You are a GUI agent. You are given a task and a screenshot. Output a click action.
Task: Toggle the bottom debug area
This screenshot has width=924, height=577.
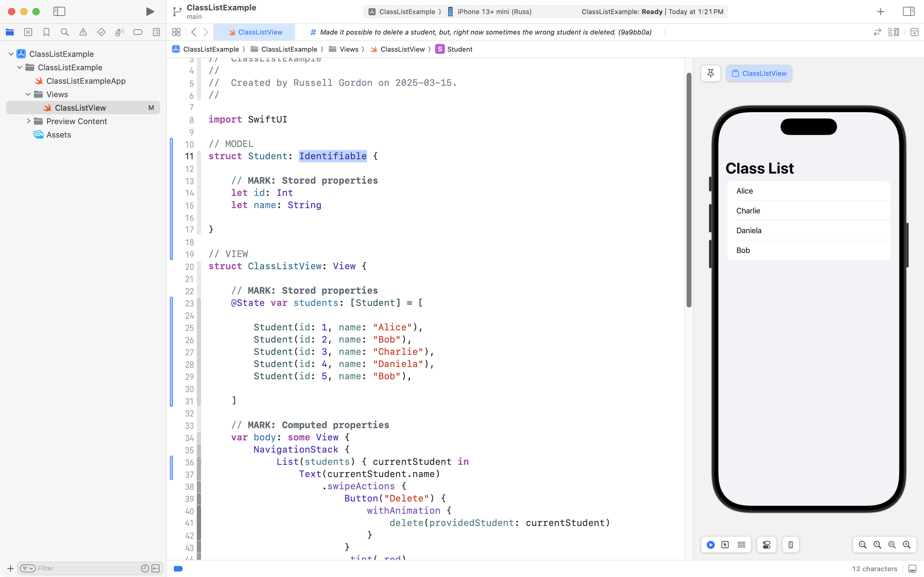[912, 569]
